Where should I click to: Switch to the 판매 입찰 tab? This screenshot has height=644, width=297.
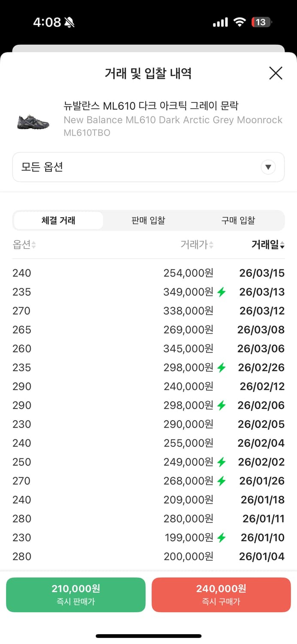[148, 220]
